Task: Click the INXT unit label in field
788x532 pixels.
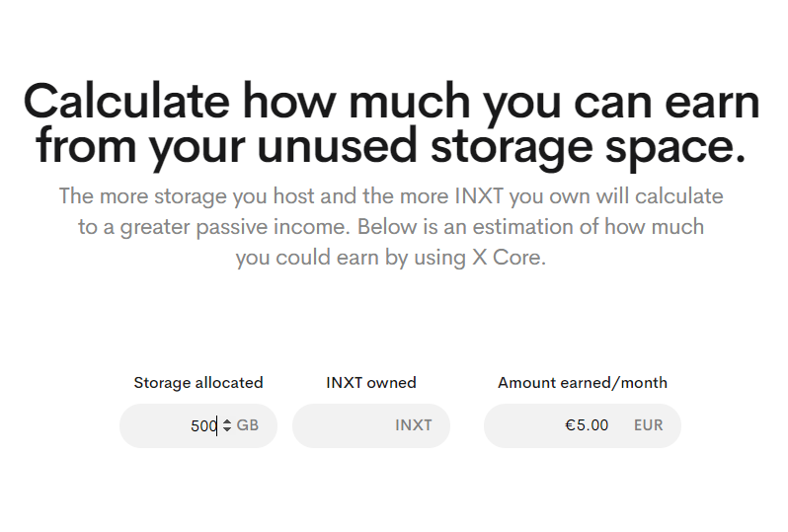Action: tap(413, 425)
